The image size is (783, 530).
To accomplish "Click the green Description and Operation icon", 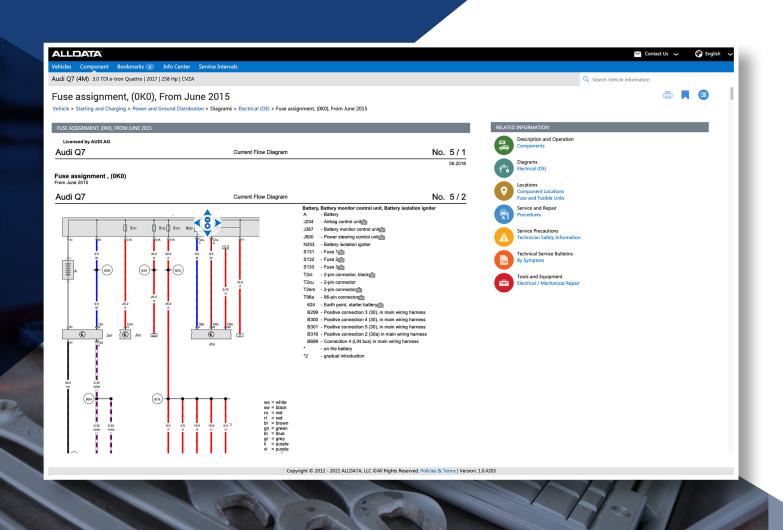I will point(502,145).
